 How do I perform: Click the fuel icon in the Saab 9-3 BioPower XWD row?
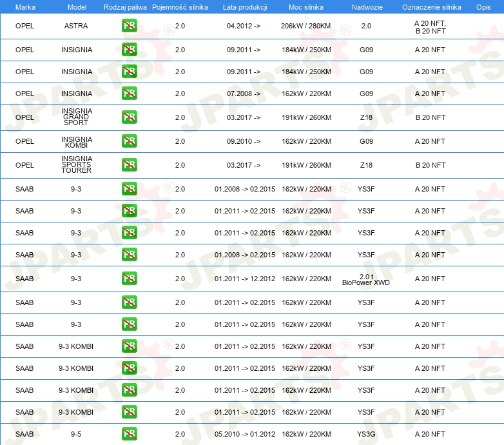click(x=129, y=279)
